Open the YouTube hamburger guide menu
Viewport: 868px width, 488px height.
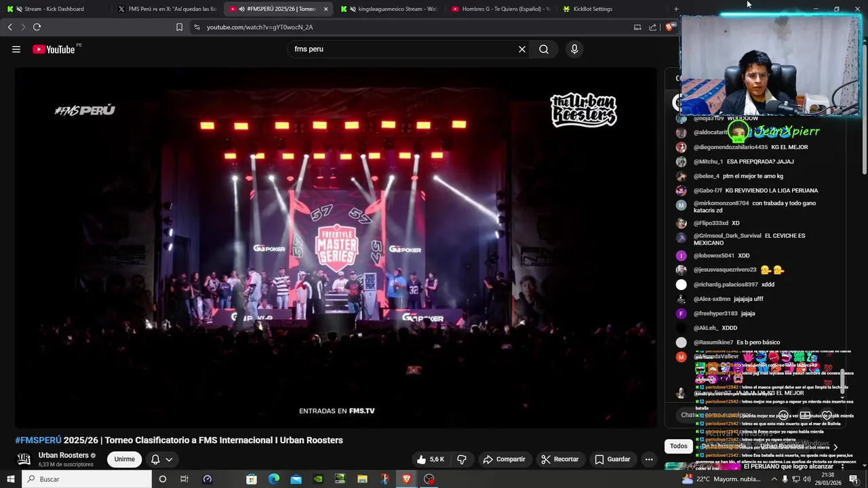pyautogui.click(x=16, y=49)
